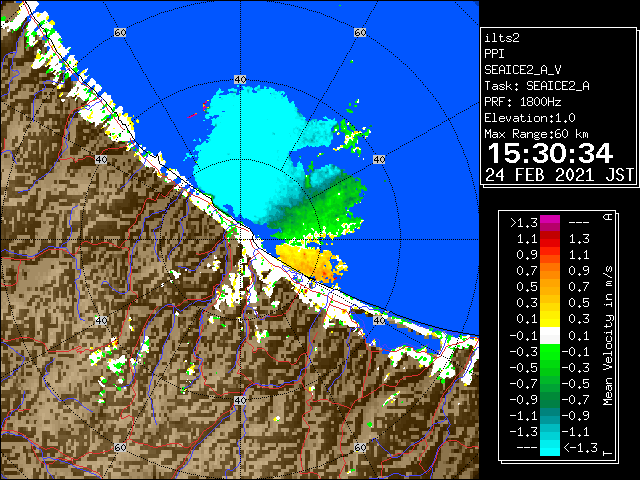The height and width of the screenshot is (480, 640).
Task: Click the northeast "60" range-ring label
Action: [360, 32]
